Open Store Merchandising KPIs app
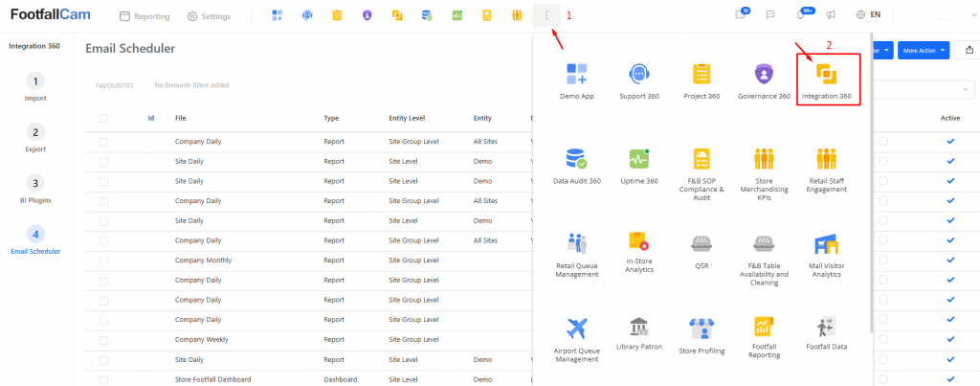Image resolution: width=980 pixels, height=386 pixels. pos(764,174)
